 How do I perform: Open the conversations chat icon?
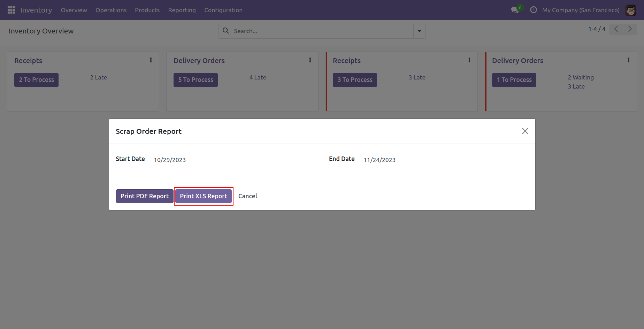[x=515, y=10]
